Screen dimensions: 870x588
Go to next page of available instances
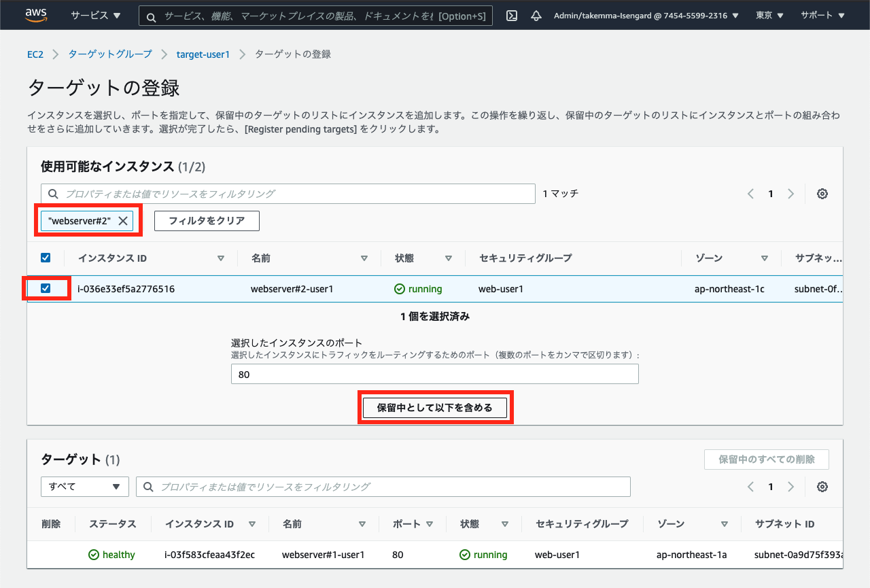tap(790, 194)
